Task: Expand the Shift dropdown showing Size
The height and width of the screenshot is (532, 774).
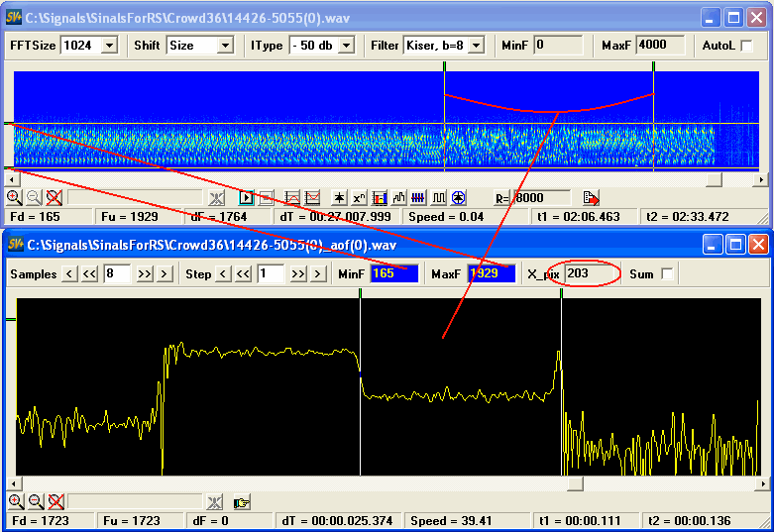Action: [x=224, y=46]
